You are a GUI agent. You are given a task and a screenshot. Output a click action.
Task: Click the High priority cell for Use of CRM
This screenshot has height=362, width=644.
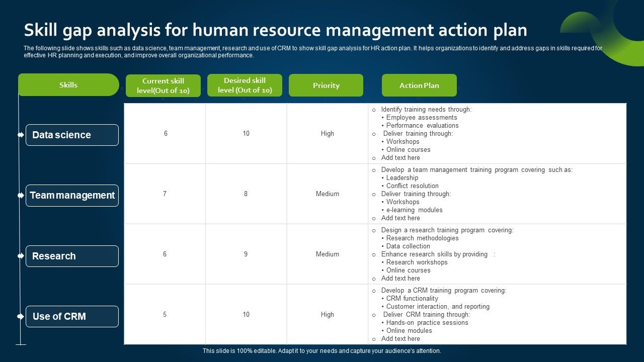tap(327, 314)
